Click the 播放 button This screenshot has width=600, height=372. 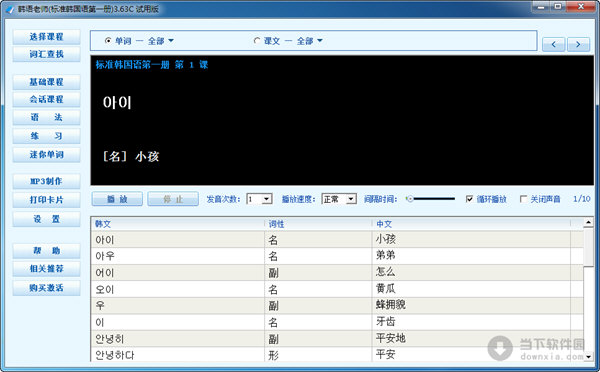[117, 199]
